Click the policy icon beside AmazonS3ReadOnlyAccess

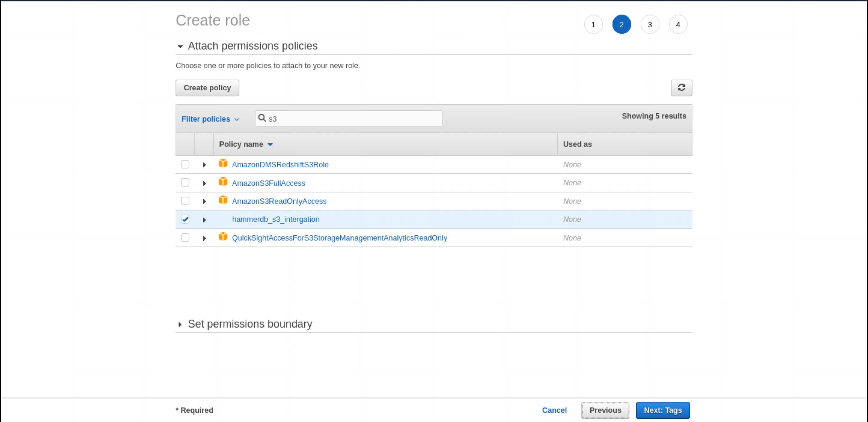(x=223, y=200)
